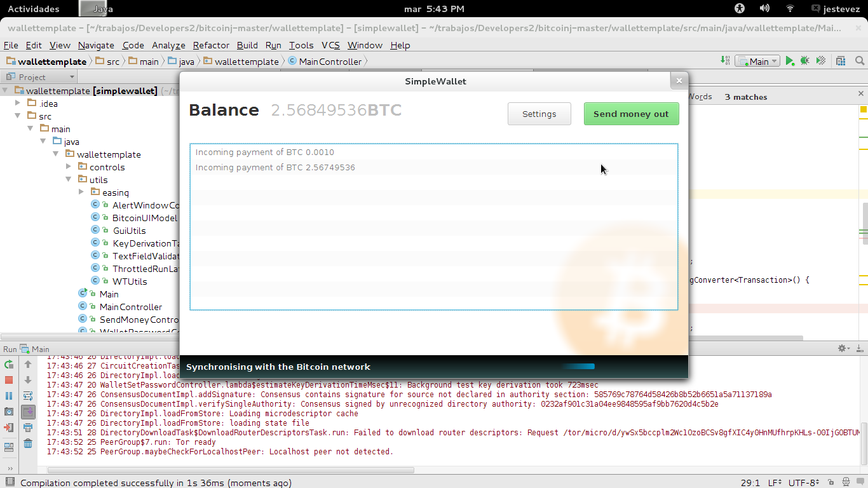Click the Make Project icon in toolbar
The width and height of the screenshot is (868, 488).
point(725,61)
